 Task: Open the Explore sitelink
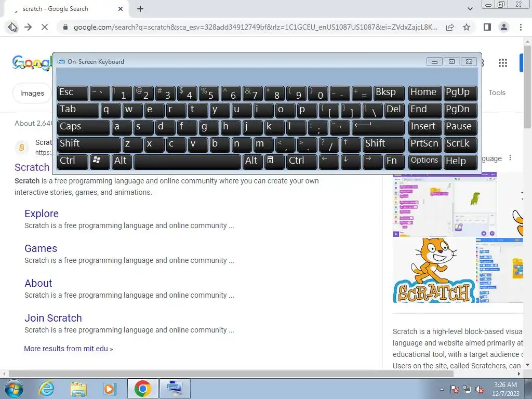(x=42, y=214)
